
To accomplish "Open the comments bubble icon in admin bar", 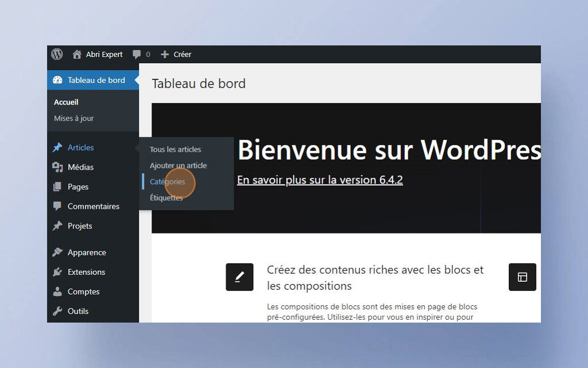I will 137,55.
